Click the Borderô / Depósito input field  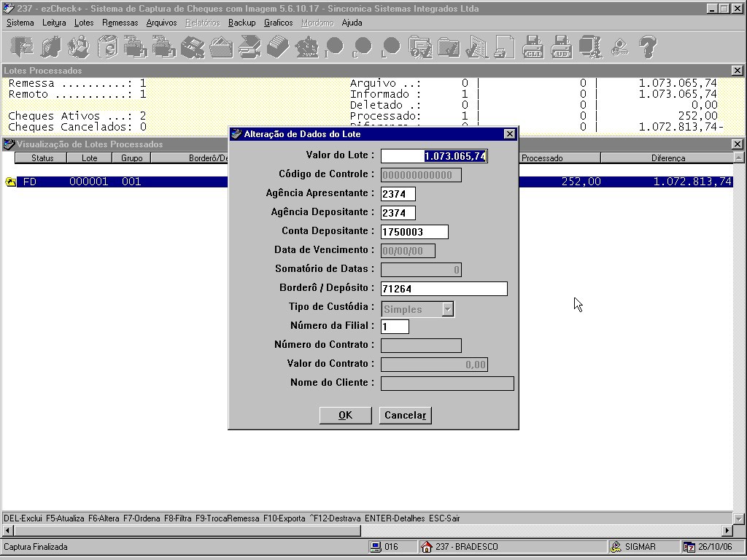pos(444,289)
